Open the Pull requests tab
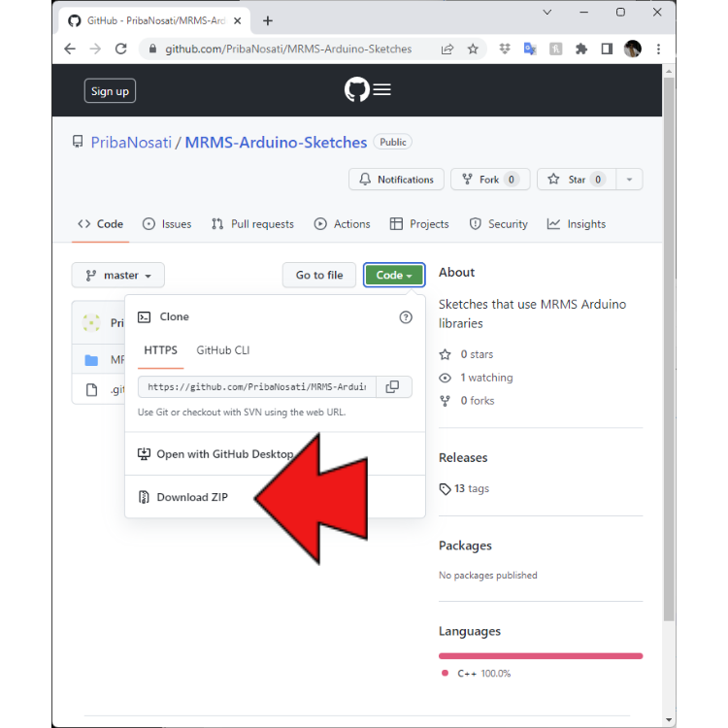The width and height of the screenshot is (728, 728). point(252,224)
